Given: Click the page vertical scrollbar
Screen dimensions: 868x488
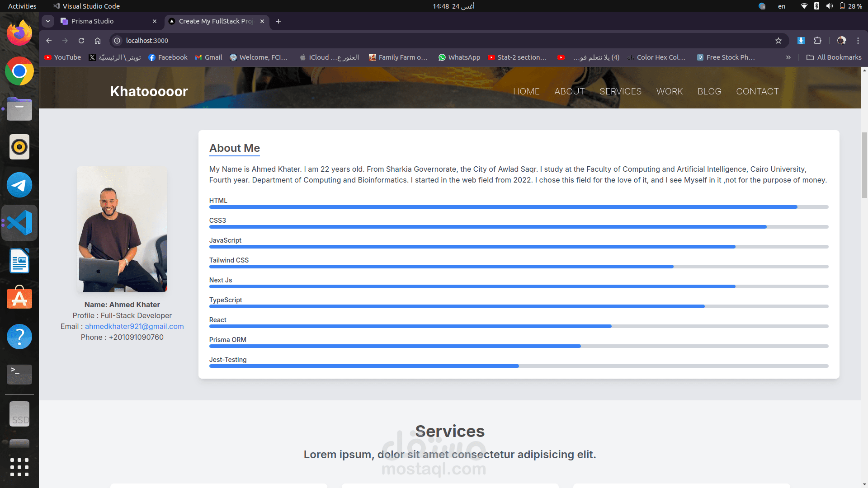Looking at the screenshot, I should point(864,165).
